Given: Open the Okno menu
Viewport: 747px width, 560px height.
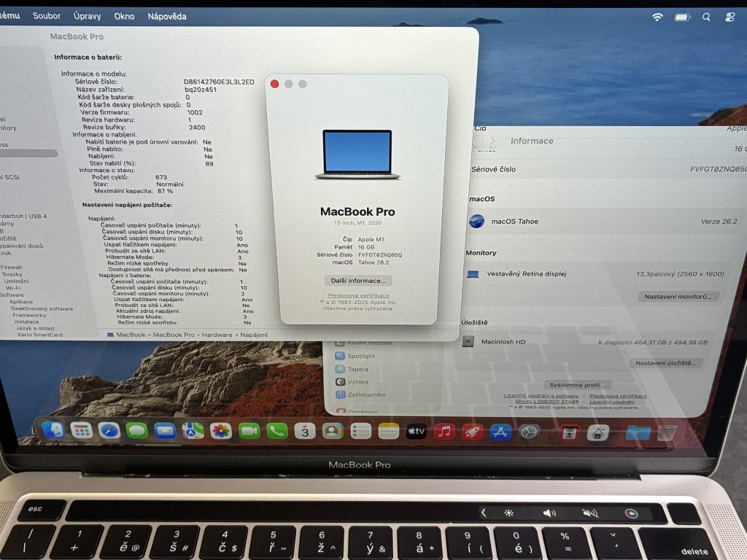Looking at the screenshot, I should (x=124, y=16).
